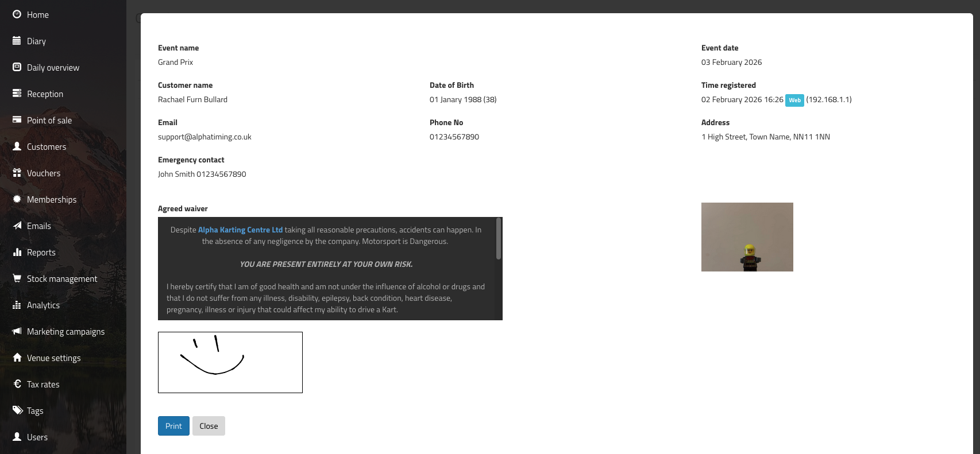
Task: Click the Customers person icon
Action: (x=17, y=146)
